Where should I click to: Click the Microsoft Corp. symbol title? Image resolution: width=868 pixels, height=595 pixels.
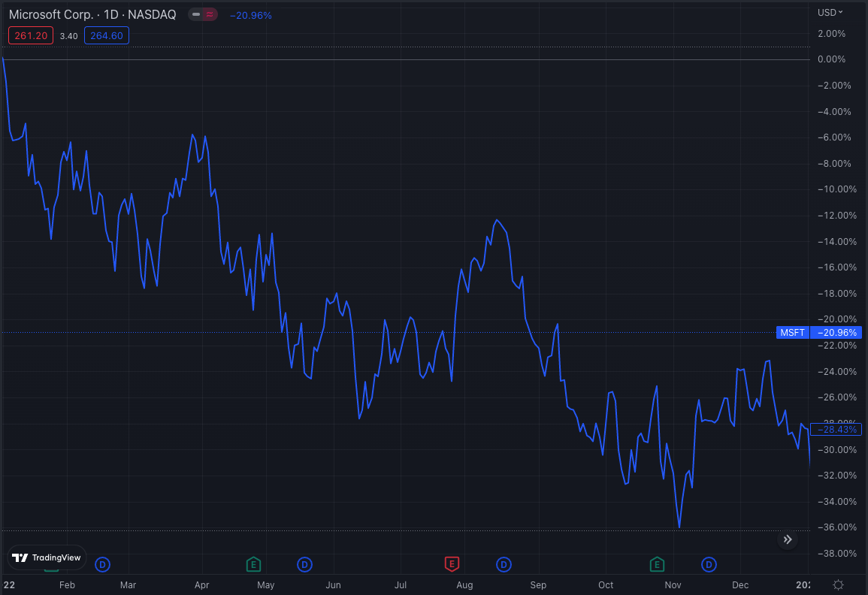51,14
